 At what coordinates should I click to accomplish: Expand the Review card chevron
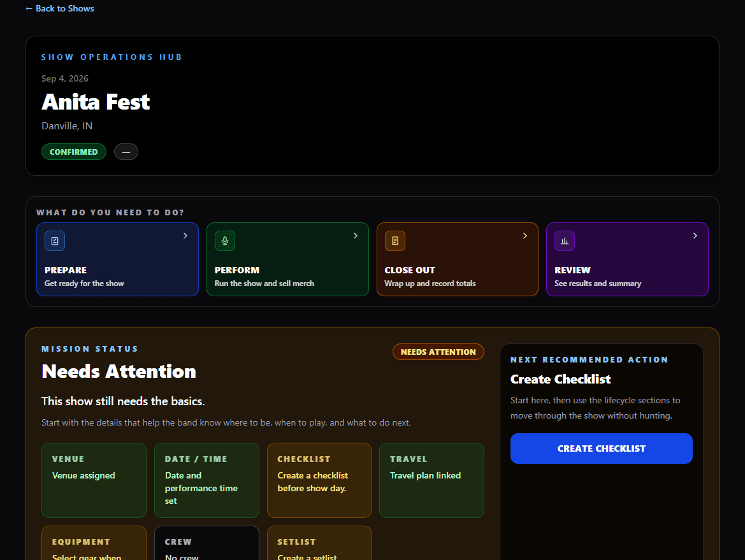coord(695,236)
